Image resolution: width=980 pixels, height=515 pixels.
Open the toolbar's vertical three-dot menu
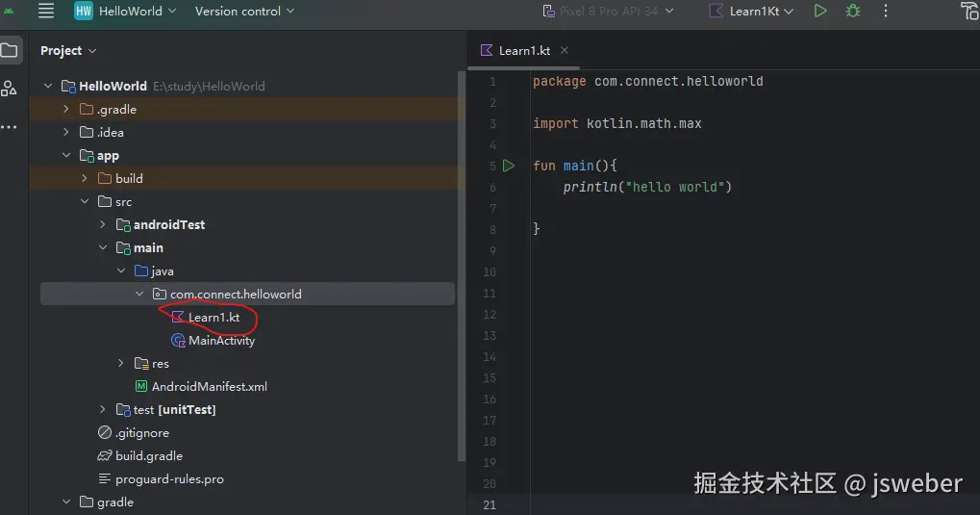[x=886, y=12]
